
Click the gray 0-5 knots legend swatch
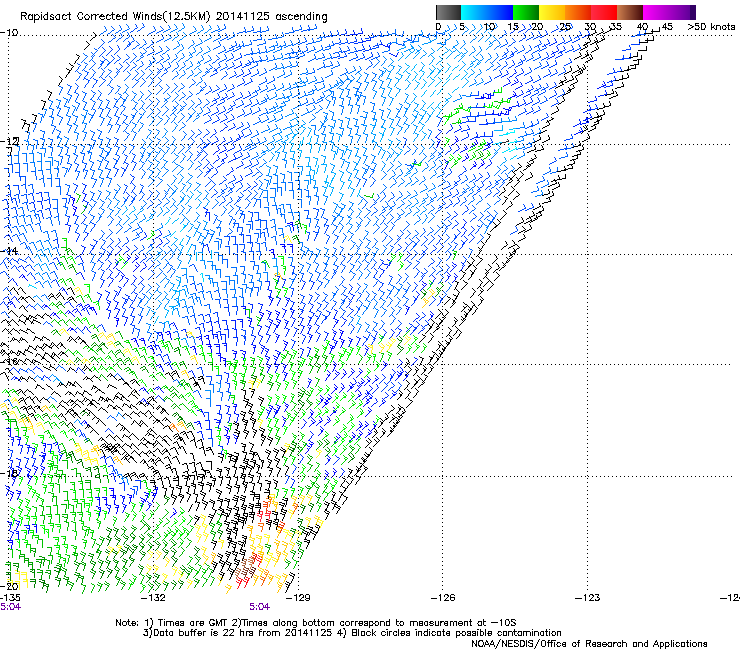(x=448, y=12)
